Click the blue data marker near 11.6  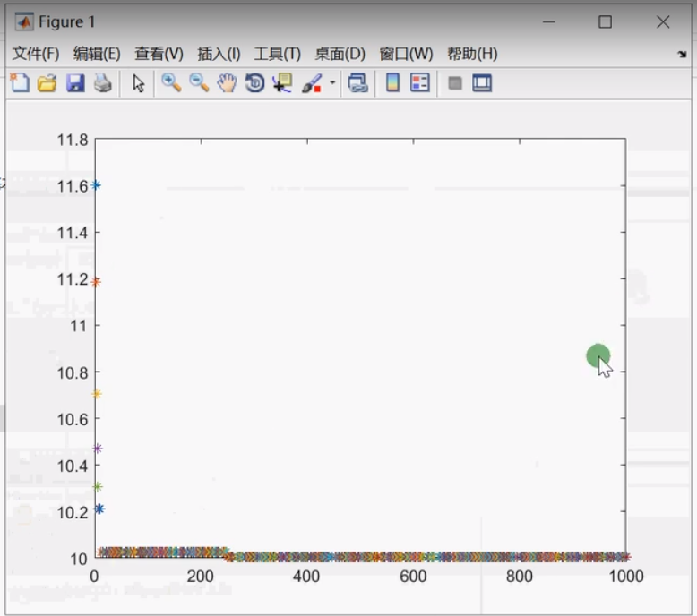tap(96, 185)
